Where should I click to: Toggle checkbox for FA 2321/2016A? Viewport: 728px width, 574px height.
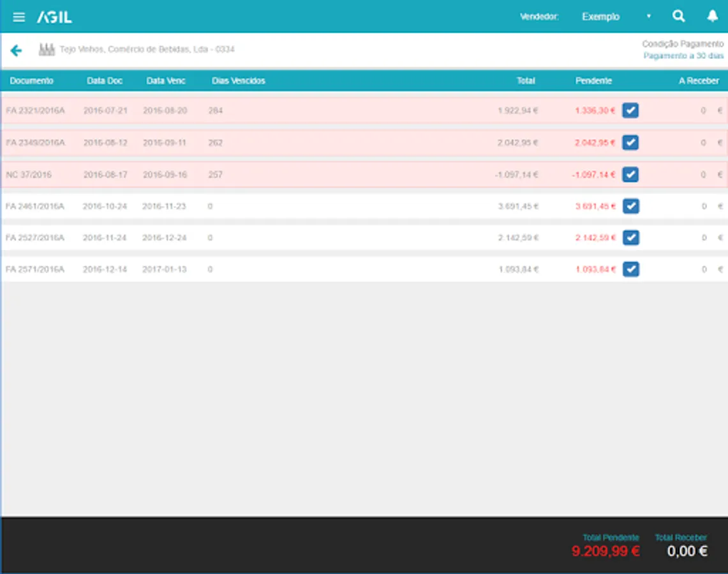[630, 110]
